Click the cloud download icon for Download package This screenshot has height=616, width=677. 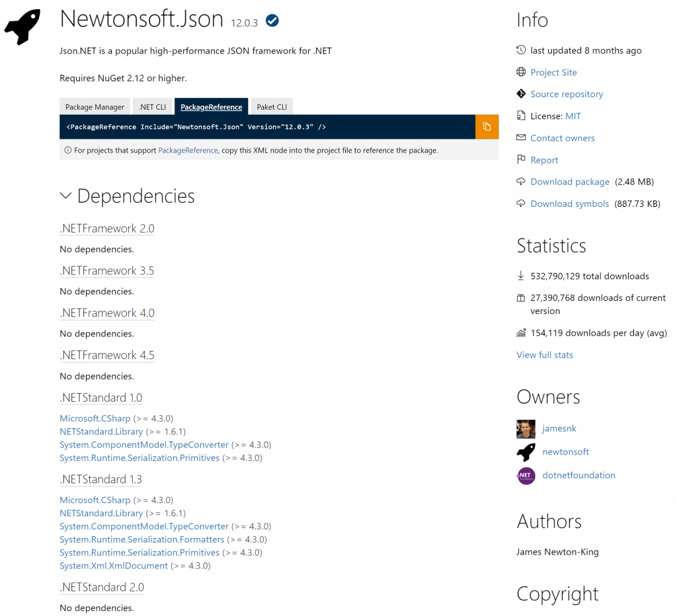(x=521, y=181)
